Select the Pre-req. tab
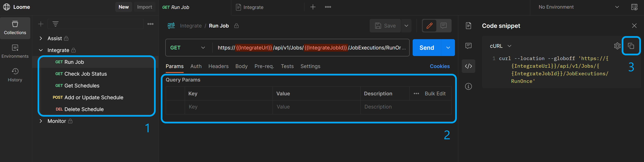644x162 pixels. tap(264, 66)
